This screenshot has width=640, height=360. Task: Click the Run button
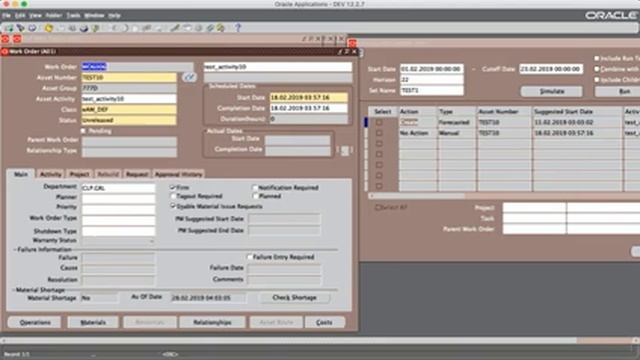(x=618, y=91)
